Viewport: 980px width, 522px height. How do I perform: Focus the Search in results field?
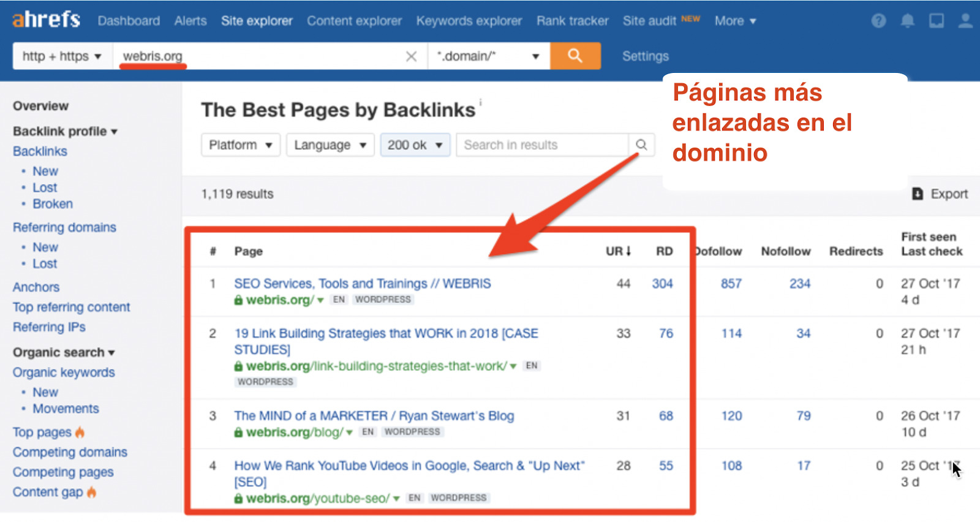pos(542,145)
